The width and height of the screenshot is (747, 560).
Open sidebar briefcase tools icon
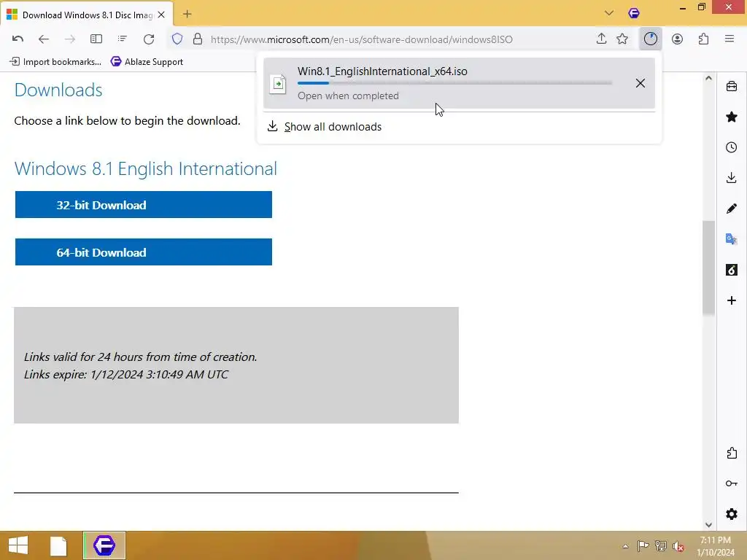click(x=732, y=86)
